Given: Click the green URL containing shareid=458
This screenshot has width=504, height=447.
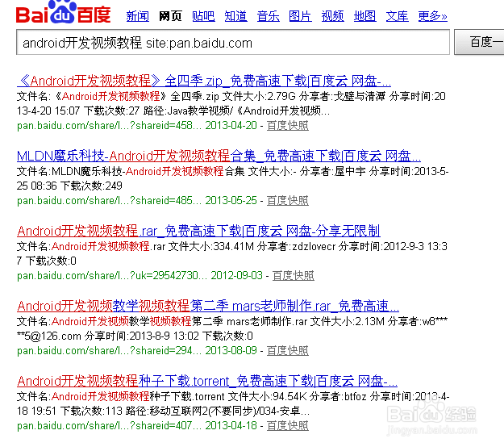Looking at the screenshot, I should 110,125.
